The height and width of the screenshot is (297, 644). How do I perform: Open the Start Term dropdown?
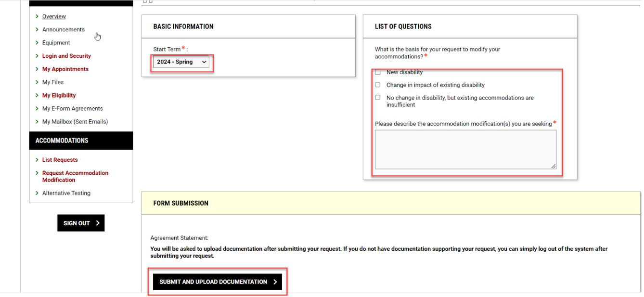(x=181, y=62)
